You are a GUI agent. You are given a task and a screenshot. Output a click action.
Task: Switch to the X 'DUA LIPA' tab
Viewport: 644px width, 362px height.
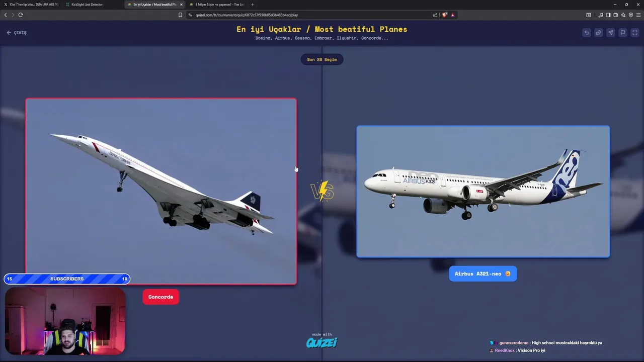pos(33,5)
